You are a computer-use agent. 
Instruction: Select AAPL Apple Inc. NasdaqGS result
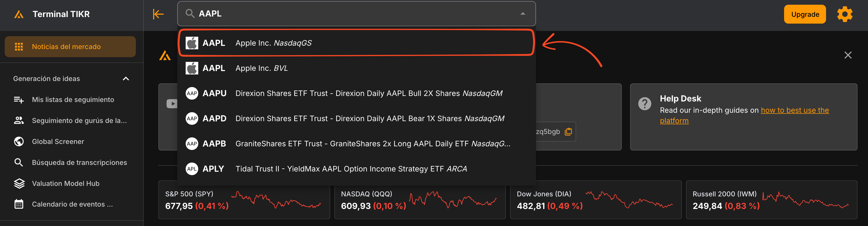[356, 43]
